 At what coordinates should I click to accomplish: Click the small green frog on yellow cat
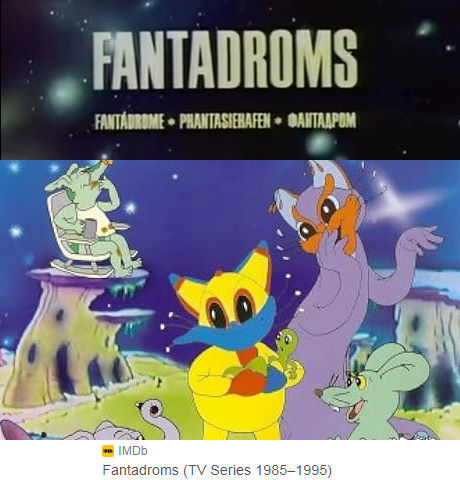pos(289,350)
